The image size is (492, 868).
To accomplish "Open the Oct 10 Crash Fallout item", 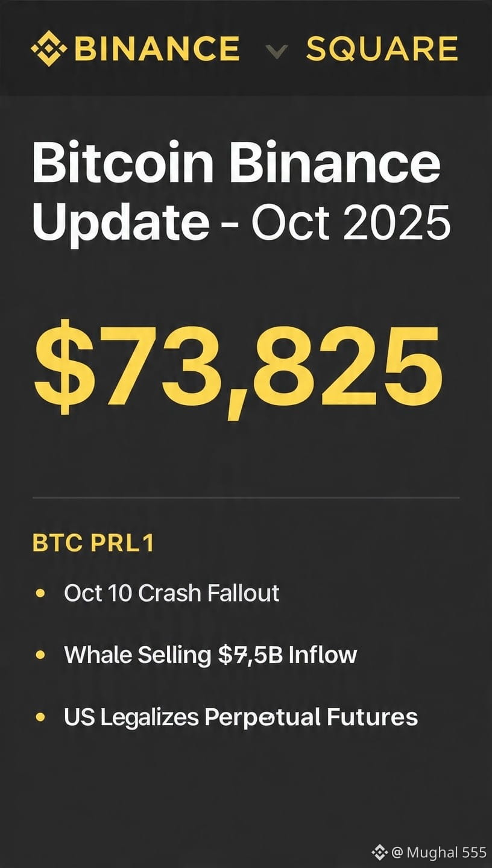I will click(x=171, y=593).
